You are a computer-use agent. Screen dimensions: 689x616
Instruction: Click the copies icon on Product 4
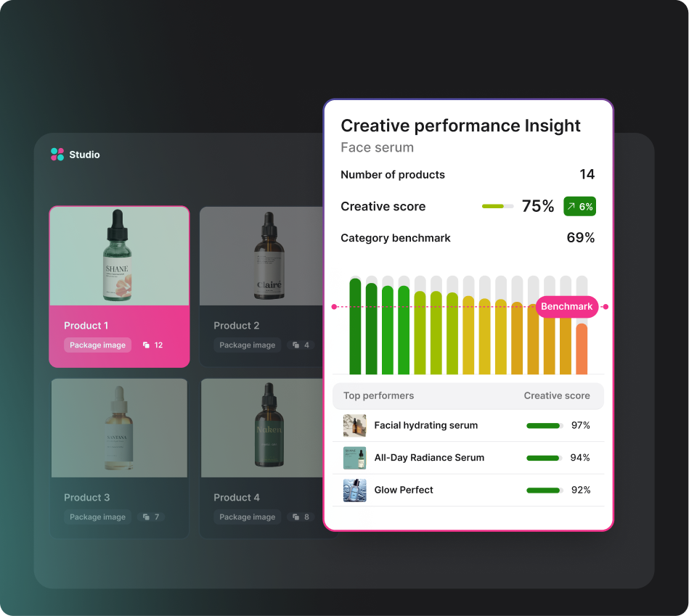pos(295,517)
